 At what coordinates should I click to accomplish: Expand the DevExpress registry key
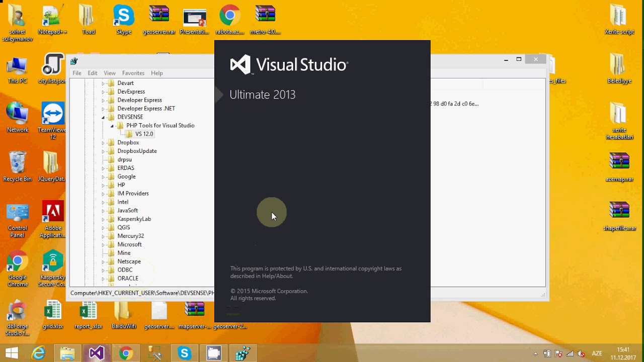(103, 92)
